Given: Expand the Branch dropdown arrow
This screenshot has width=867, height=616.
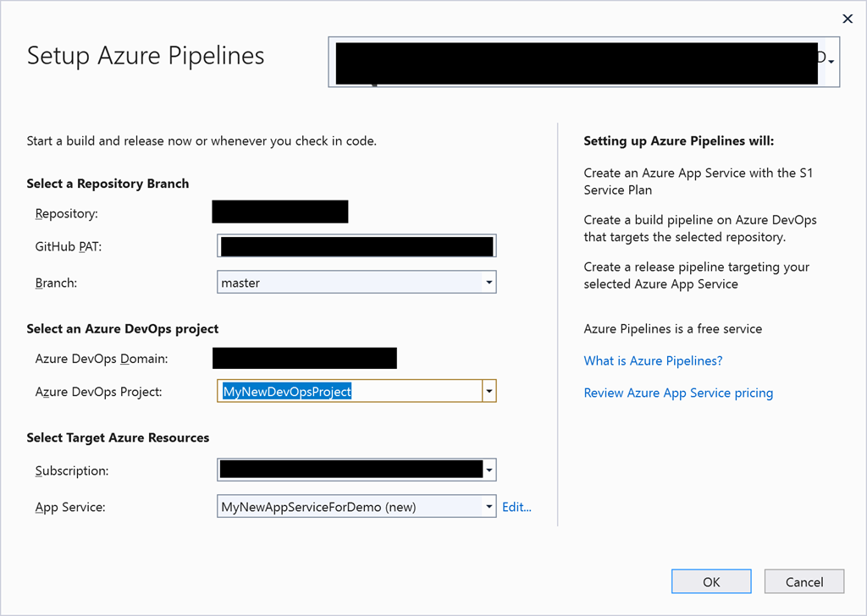Looking at the screenshot, I should [489, 283].
